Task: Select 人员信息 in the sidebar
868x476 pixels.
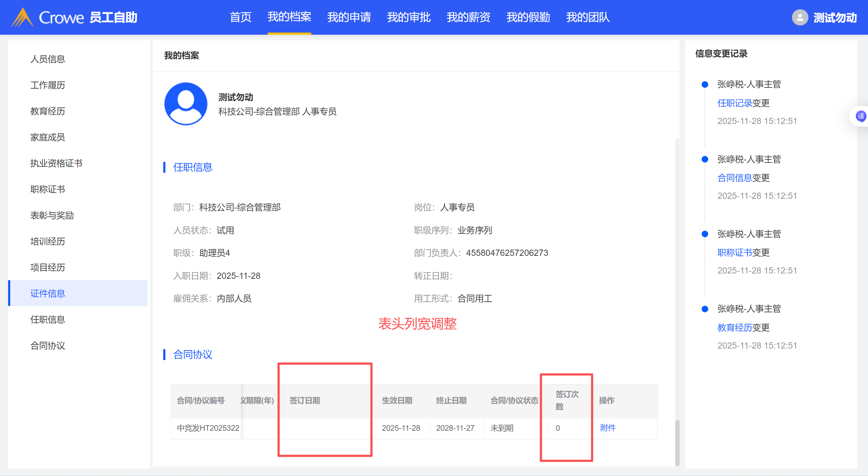Action: coord(47,59)
